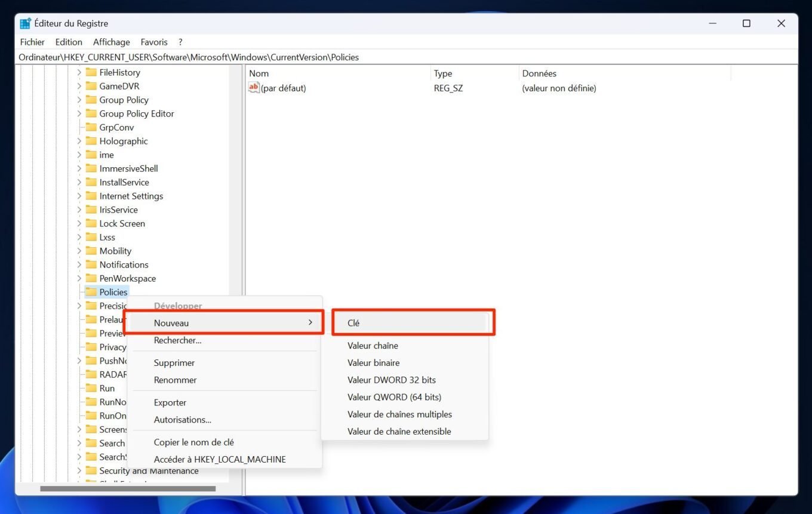Click the Holographic folder icon
Screen dimensions: 812x514
click(91, 141)
